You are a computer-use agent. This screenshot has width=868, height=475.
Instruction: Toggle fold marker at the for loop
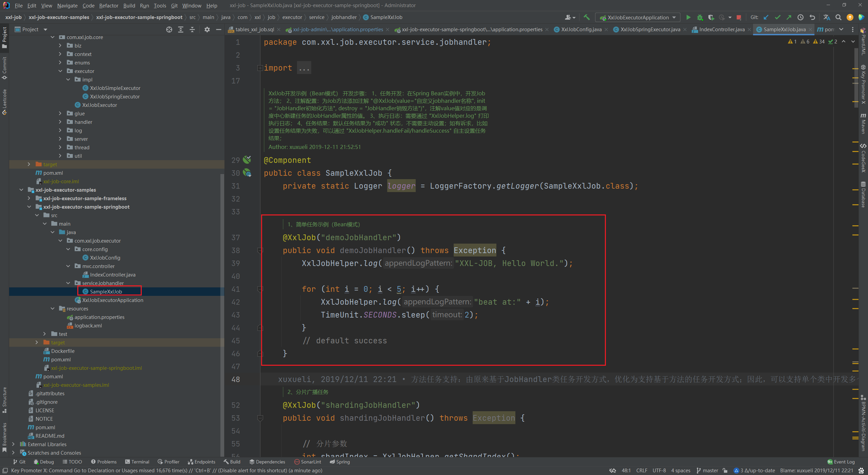click(x=260, y=289)
